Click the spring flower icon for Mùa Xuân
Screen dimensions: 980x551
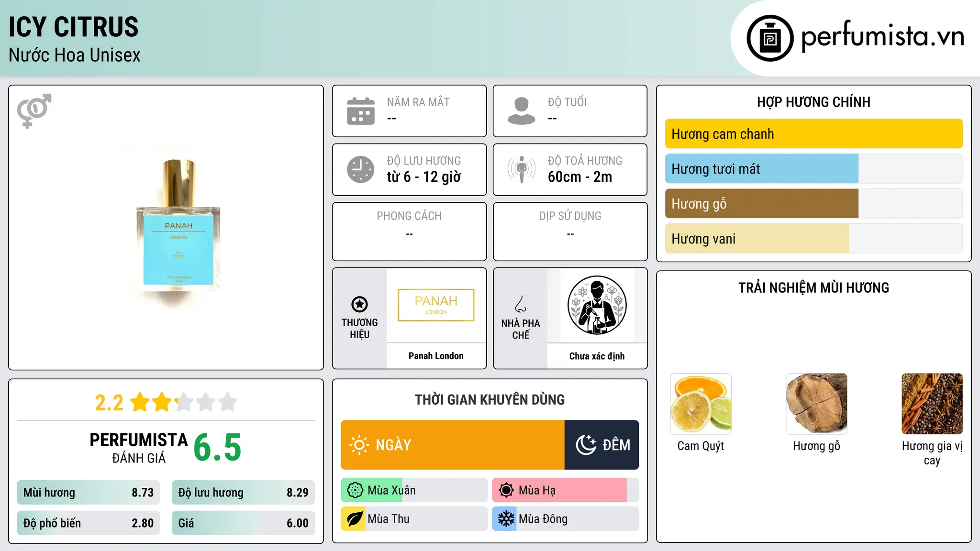pyautogui.click(x=355, y=490)
